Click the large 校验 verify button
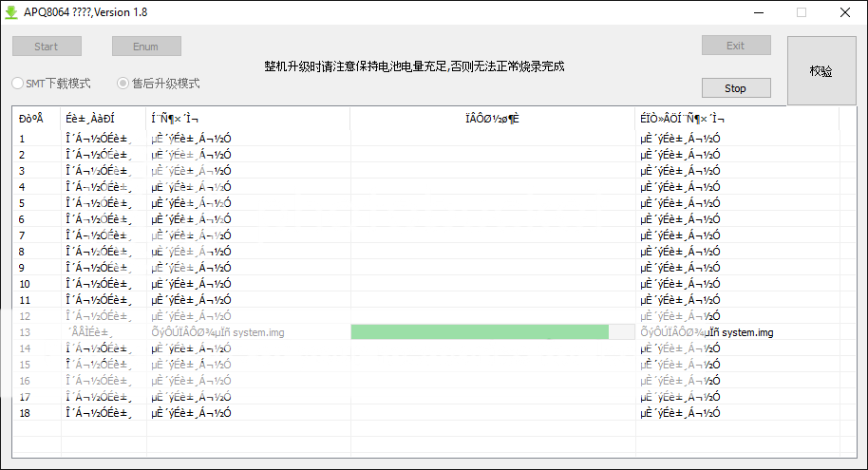868x470 pixels. coord(821,71)
